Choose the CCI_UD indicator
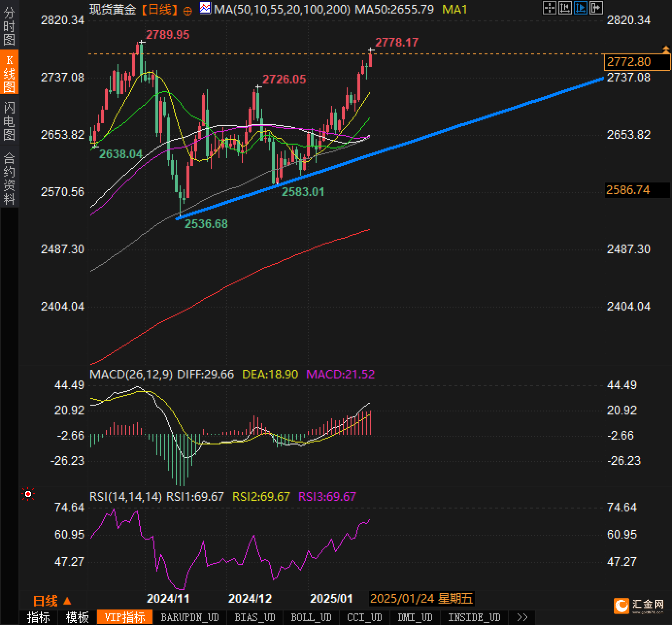672x625 pixels. click(365, 617)
